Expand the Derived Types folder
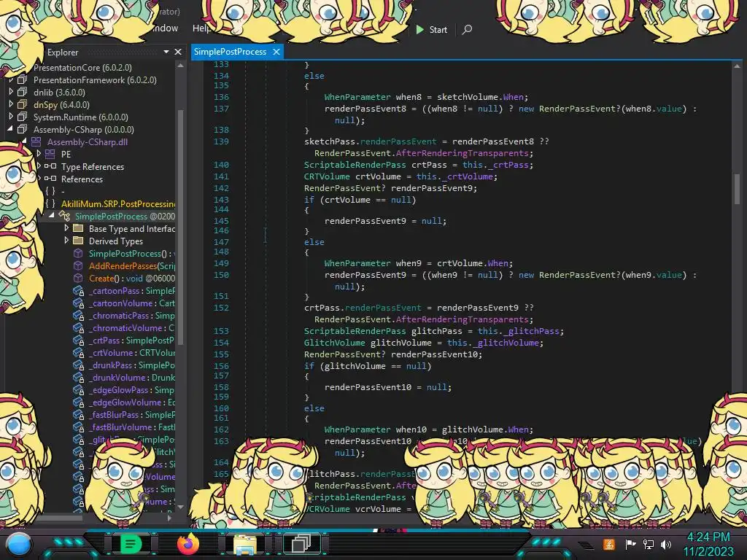Screen dimensions: 747x560 tap(66, 240)
